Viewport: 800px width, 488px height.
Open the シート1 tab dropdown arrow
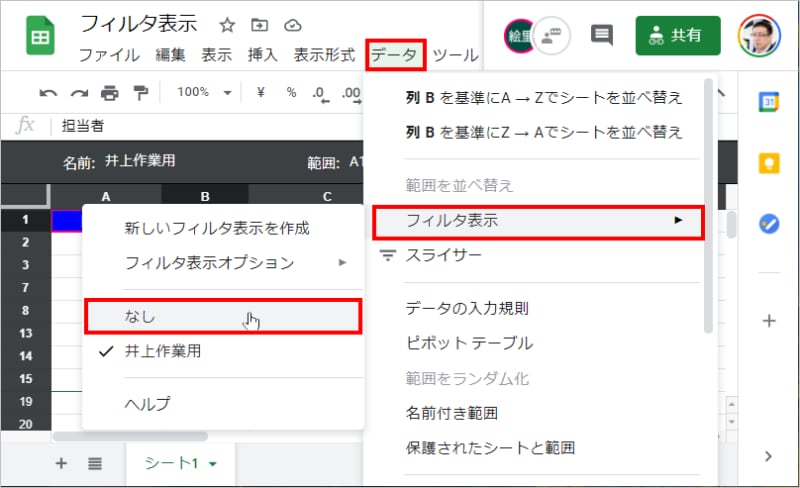tap(213, 464)
